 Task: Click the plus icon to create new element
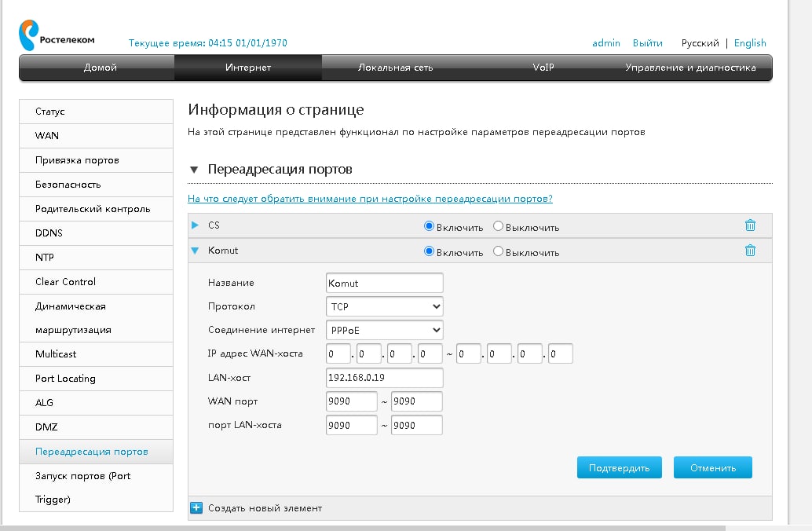coord(196,507)
